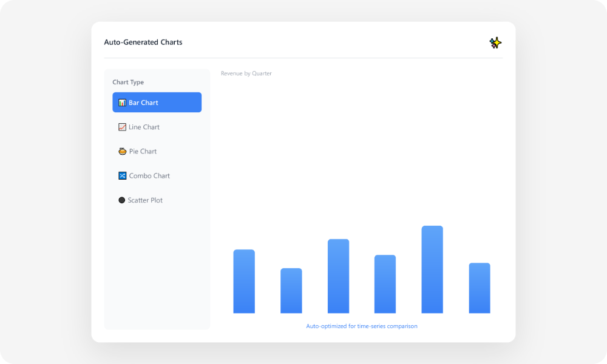
Task: Click the highlighted Bar Chart button
Action: 157,102
